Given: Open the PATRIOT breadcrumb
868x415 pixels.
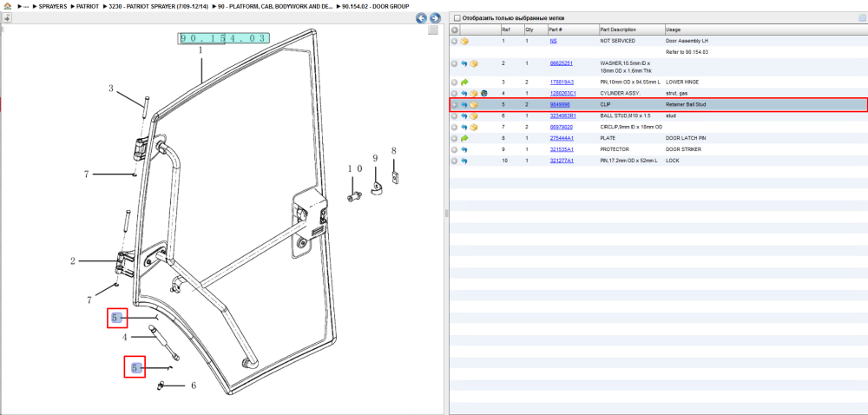Looking at the screenshot, I should tap(88, 7).
